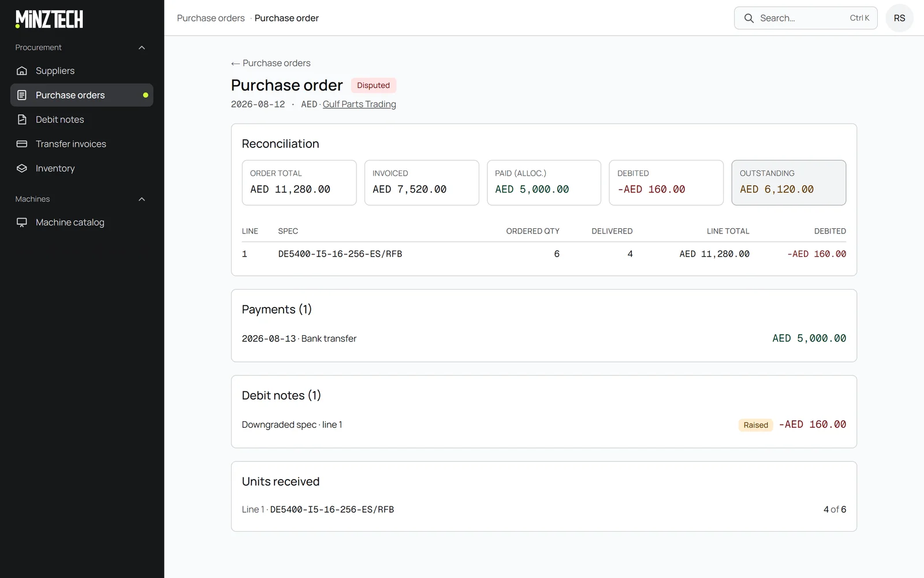Click the payment amount AED 5,000.00
The height and width of the screenshot is (578, 924).
(x=809, y=338)
